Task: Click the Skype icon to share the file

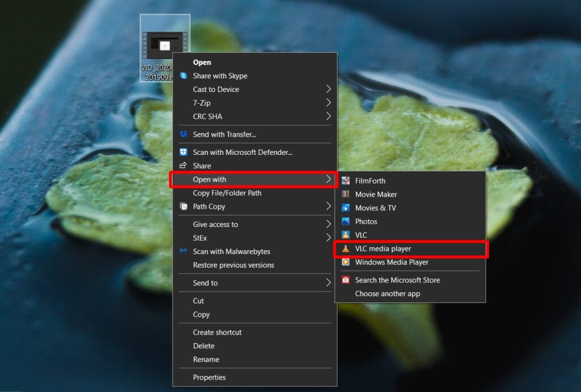Action: tap(183, 75)
